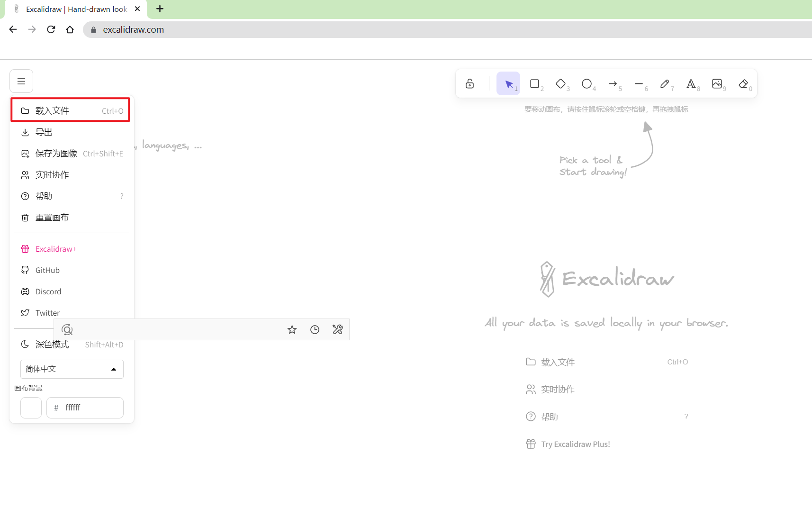Select the Arrow tool
This screenshot has height=509, width=812.
click(613, 83)
